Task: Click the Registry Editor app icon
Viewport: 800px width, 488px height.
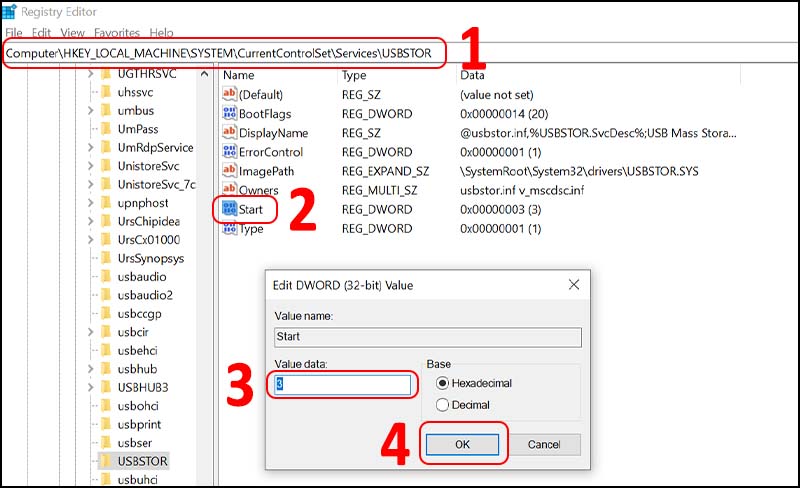Action: pyautogui.click(x=9, y=11)
